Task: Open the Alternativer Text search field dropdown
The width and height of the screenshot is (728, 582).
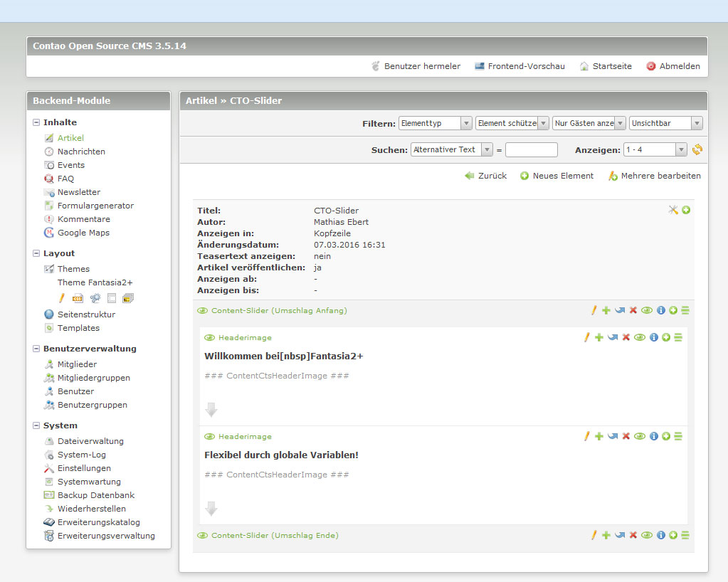Action: point(452,149)
